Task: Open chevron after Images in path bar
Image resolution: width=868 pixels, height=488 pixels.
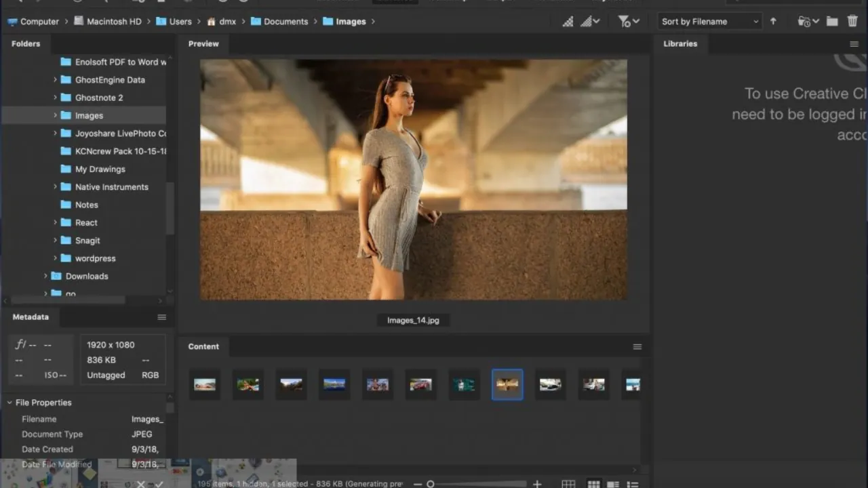Action: pyautogui.click(x=373, y=22)
